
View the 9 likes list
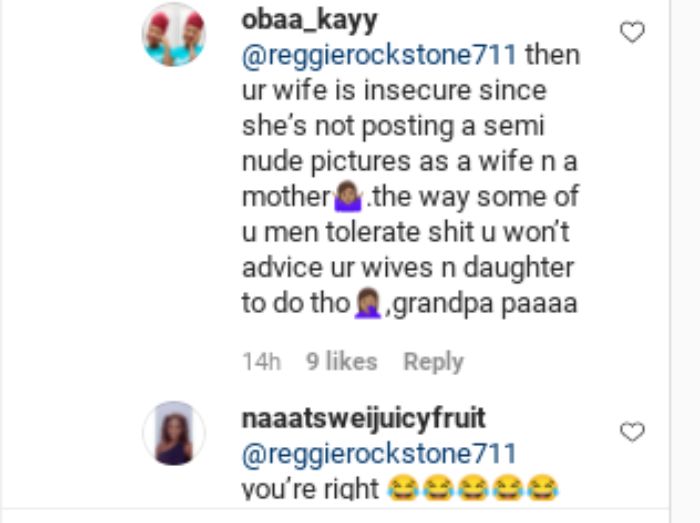[342, 361]
